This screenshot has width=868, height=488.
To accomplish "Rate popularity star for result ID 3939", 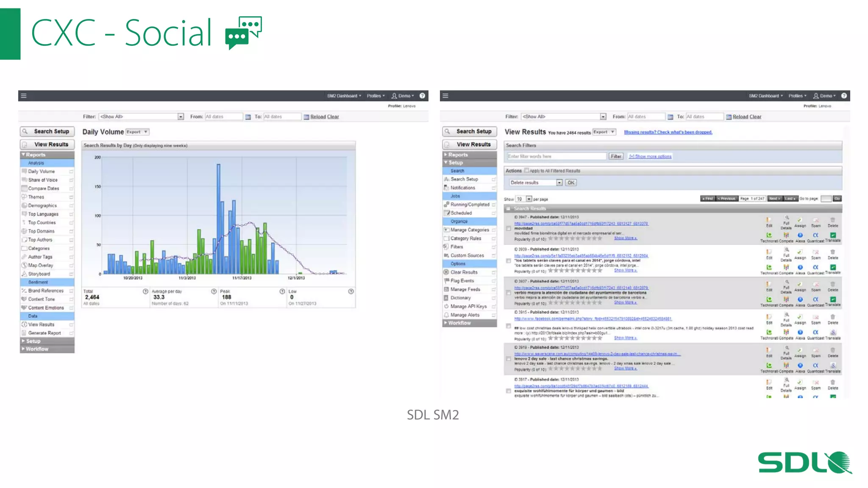I will click(575, 270).
